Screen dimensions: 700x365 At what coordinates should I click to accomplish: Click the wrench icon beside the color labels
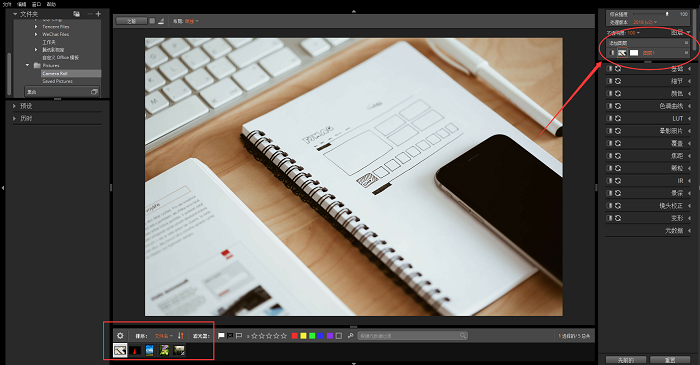tap(350, 336)
